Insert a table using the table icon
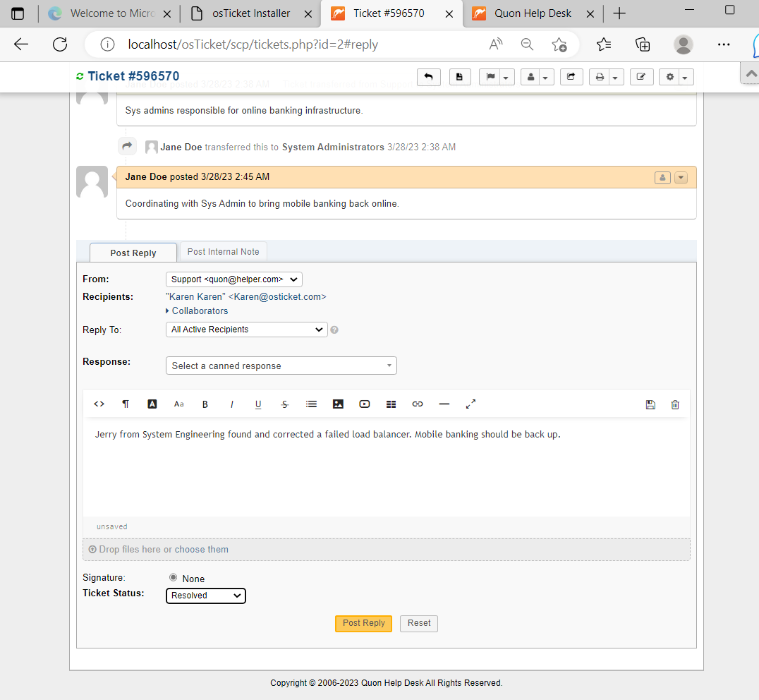Viewport: 759px width, 700px height. pos(391,404)
